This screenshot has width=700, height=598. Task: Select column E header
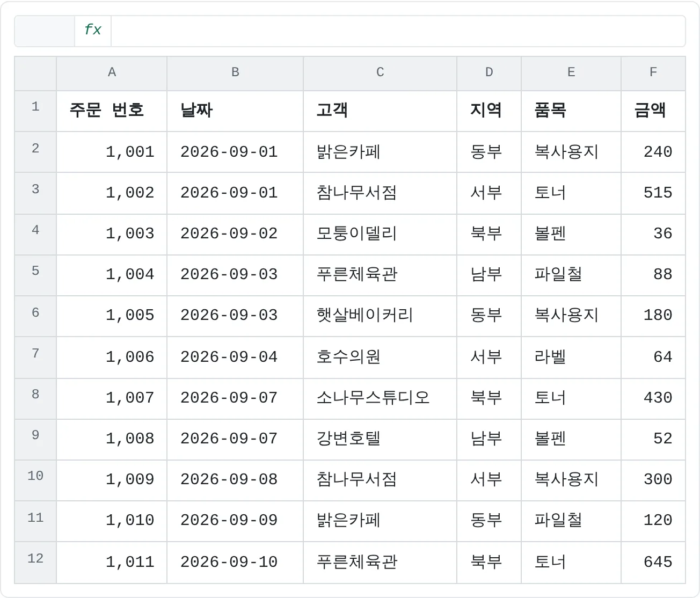coord(571,74)
